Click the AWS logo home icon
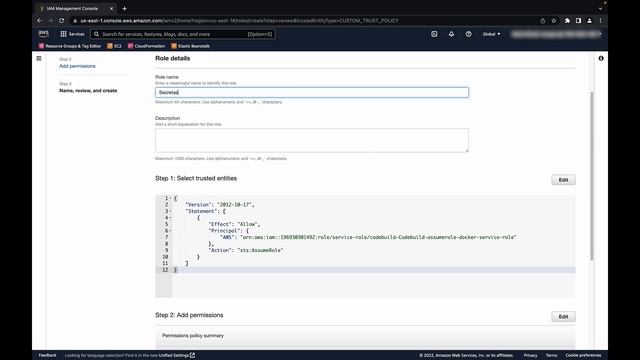This screenshot has height=360, width=640. 43,34
